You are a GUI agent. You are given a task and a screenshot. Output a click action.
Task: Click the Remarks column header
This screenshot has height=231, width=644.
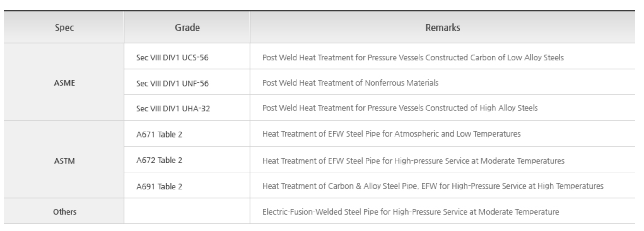442,27
